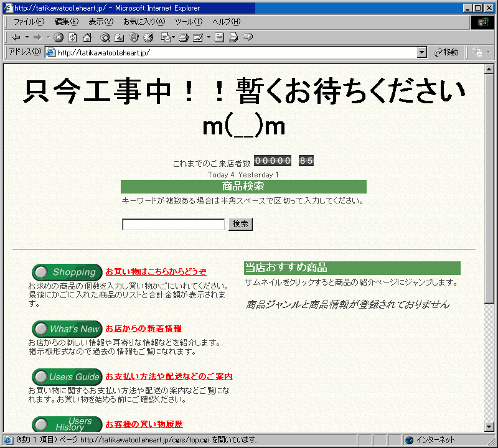Image resolution: width=498 pixels, height=448 pixels.
Task: Click the green Users Guide button image
Action: tap(67, 377)
